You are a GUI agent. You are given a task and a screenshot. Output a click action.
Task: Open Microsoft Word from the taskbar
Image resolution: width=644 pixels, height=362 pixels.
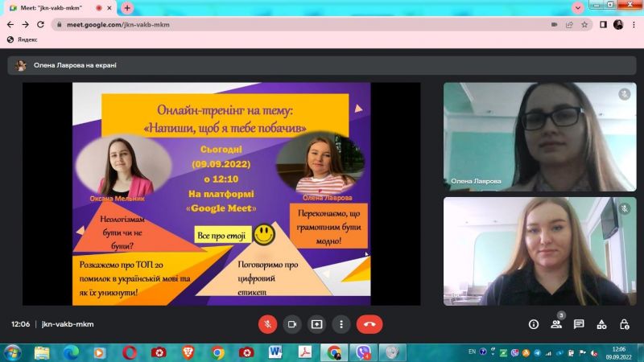pyautogui.click(x=275, y=352)
